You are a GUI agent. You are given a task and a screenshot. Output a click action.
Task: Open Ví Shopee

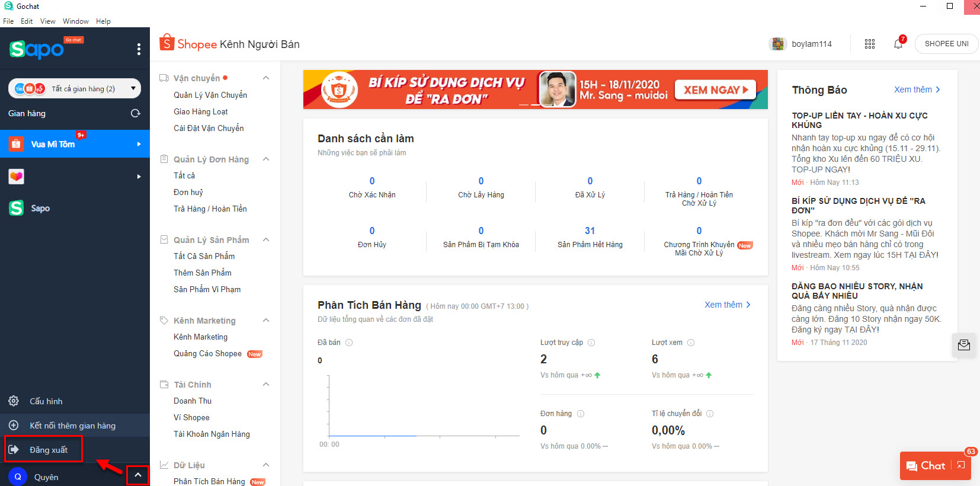[191, 417]
